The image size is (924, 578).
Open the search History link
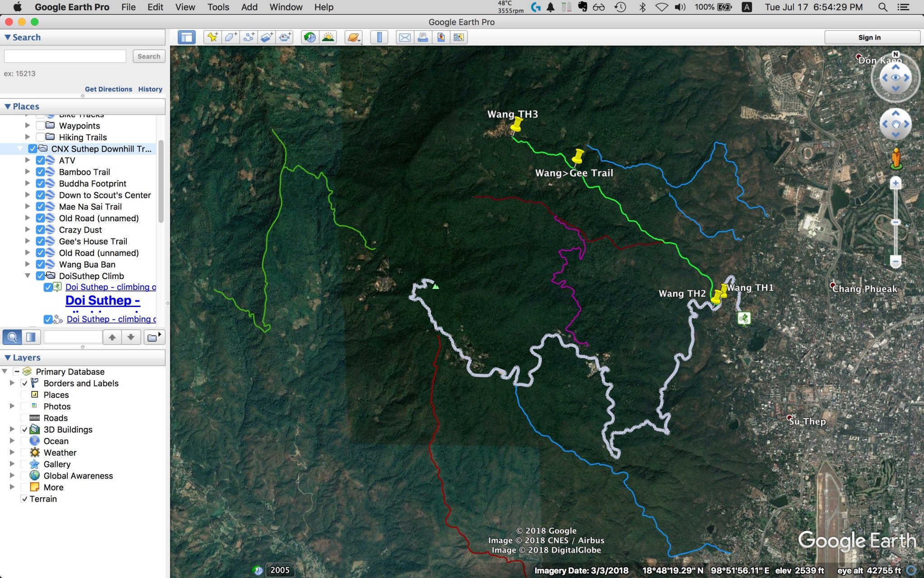(150, 89)
